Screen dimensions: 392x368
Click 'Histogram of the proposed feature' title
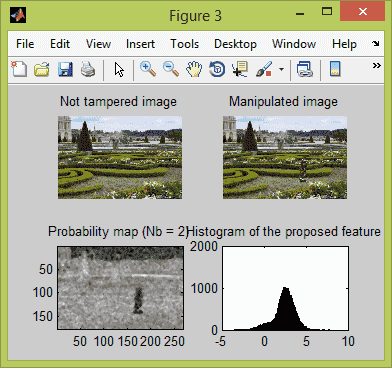click(x=284, y=231)
